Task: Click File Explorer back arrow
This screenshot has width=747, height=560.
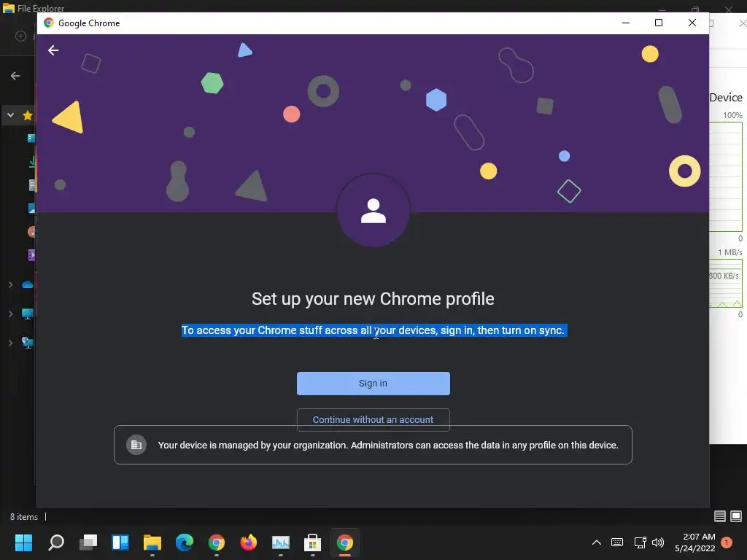Action: click(x=15, y=76)
